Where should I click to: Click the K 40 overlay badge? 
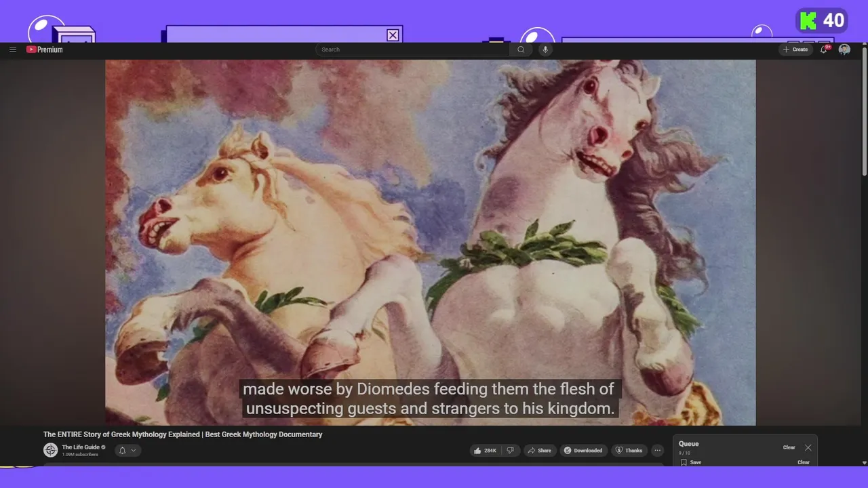[x=822, y=21]
